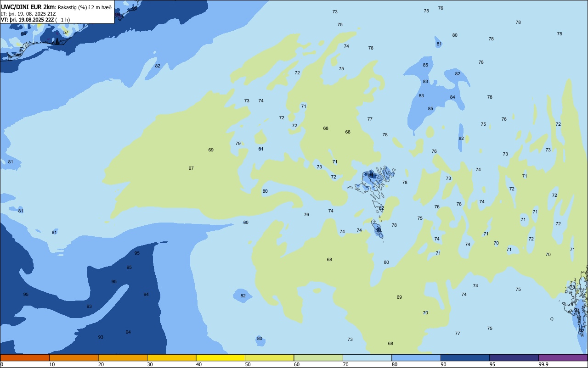Screen dimensions: 588x368
Task: Click the medium blue 80–90 legend segment
Action: tap(416, 357)
